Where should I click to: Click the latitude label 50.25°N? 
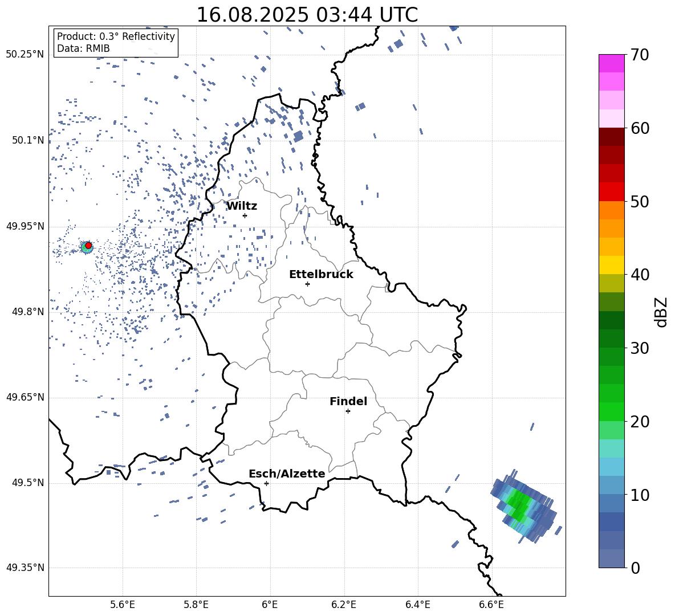tap(25, 55)
